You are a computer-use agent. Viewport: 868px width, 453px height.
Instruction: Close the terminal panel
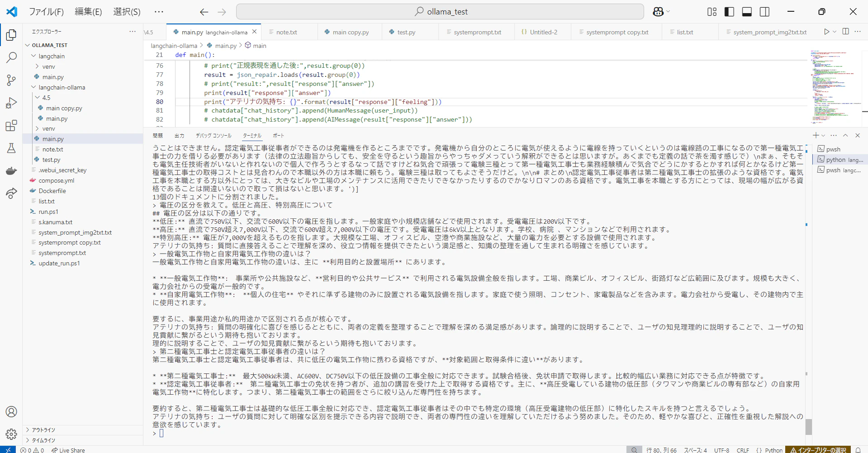[858, 135]
